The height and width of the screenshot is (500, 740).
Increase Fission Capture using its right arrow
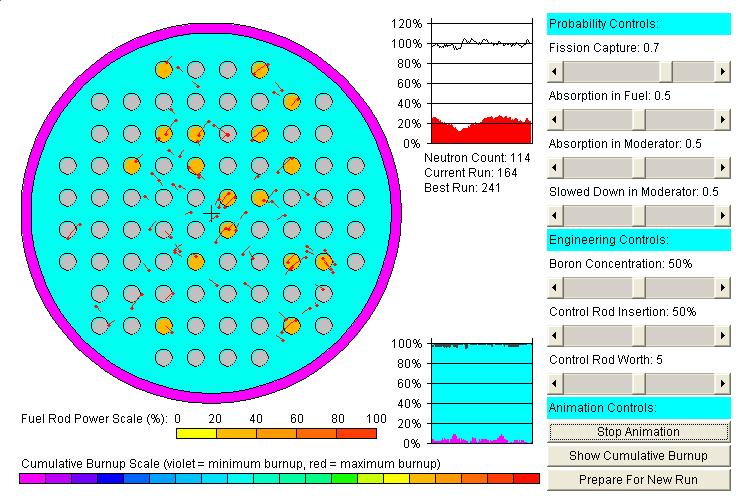tap(722, 71)
